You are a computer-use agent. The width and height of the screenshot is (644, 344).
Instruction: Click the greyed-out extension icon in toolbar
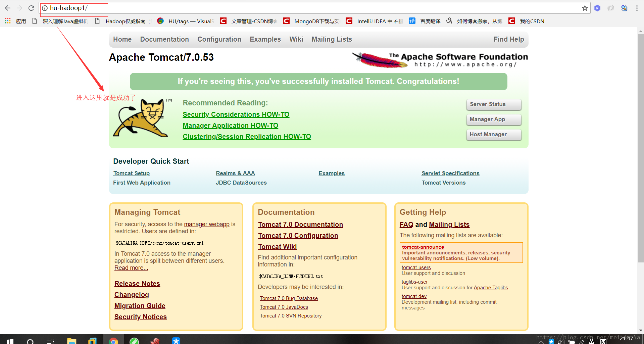[611, 8]
